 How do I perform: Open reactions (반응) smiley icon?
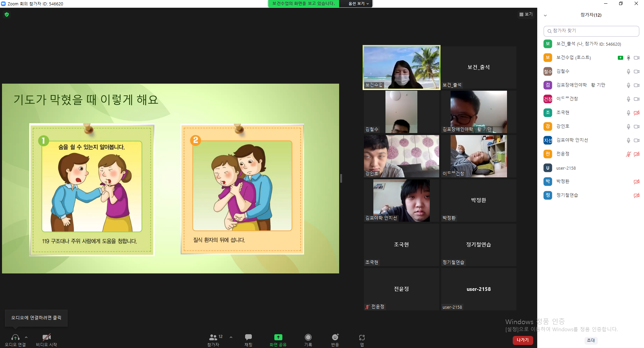tap(335, 337)
